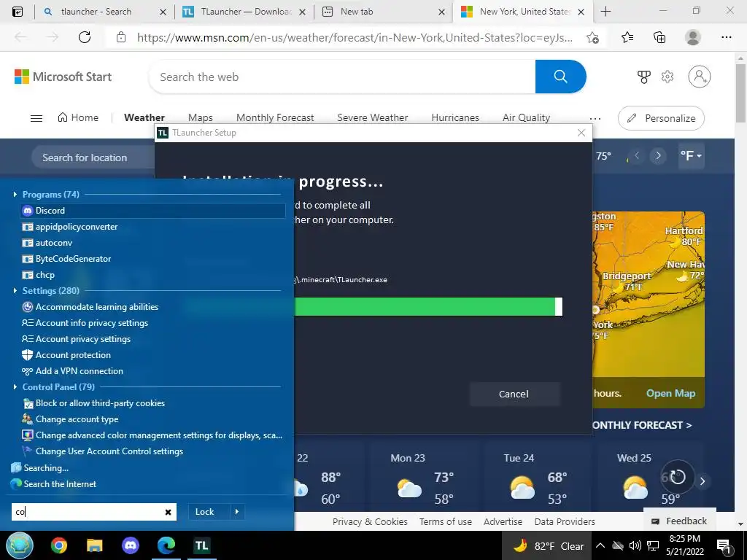This screenshot has width=747, height=560.
Task: Click the TLauncher installation progress bar
Action: tap(428, 307)
